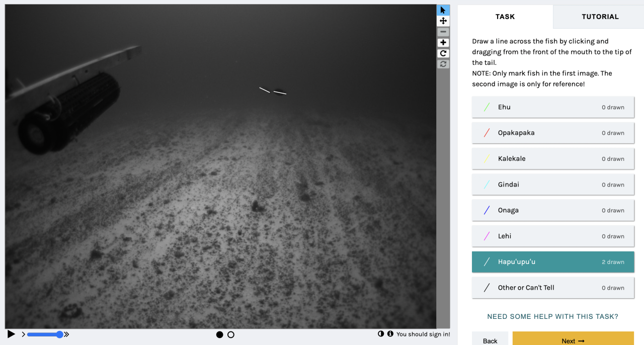Select the second image hollow dot
644x345 pixels.
(231, 334)
